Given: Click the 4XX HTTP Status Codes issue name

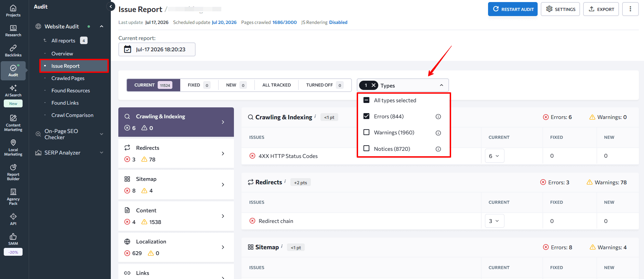Looking at the screenshot, I should [x=288, y=156].
